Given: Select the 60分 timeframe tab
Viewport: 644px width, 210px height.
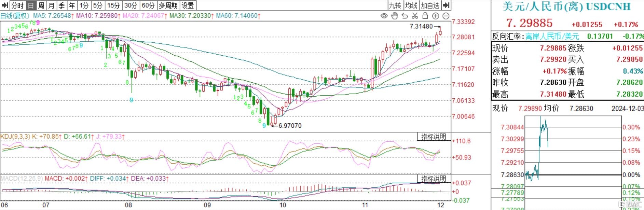Looking at the screenshot, I should tap(148, 5).
